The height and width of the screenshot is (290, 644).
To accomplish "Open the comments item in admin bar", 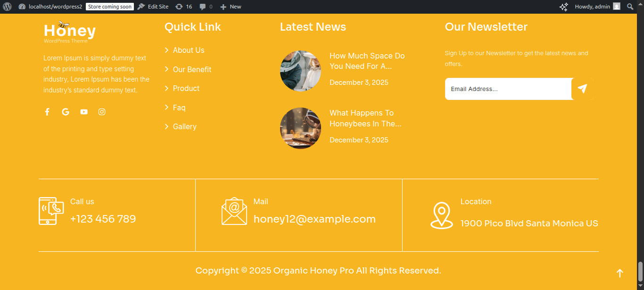I will click(206, 7).
